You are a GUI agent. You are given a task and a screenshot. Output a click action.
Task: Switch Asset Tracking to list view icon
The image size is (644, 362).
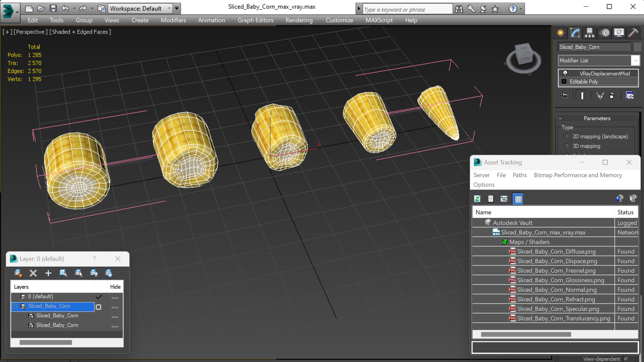pos(491,199)
